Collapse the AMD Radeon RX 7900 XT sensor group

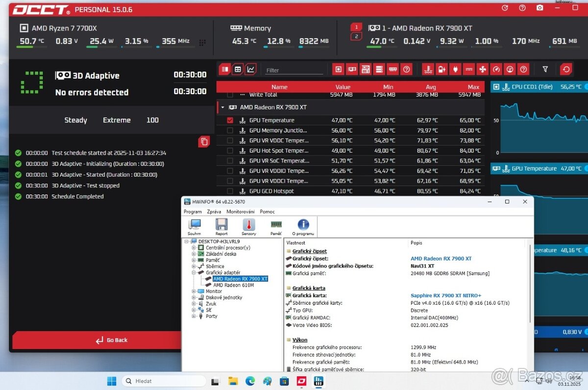click(x=222, y=107)
